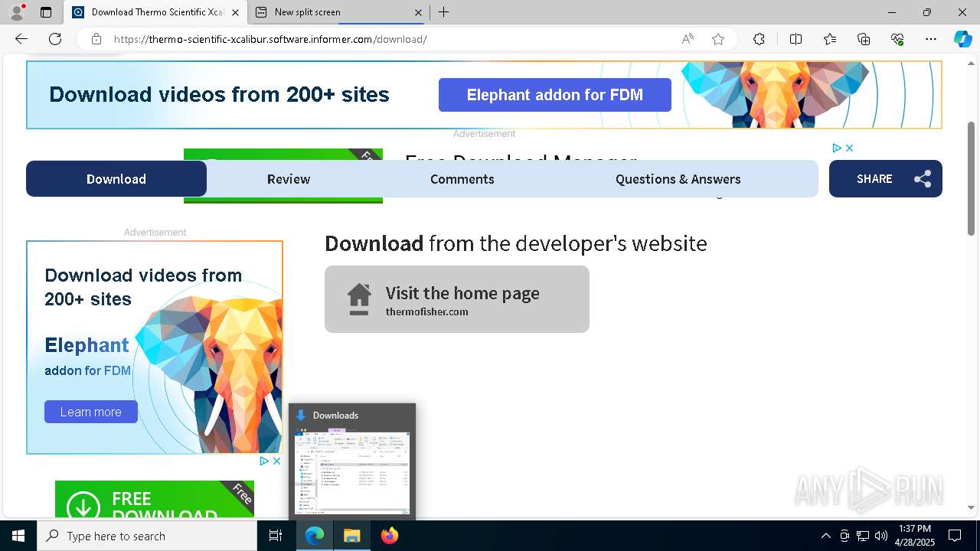Open the tab actions menu icon
The image size is (980, 551).
click(46, 12)
